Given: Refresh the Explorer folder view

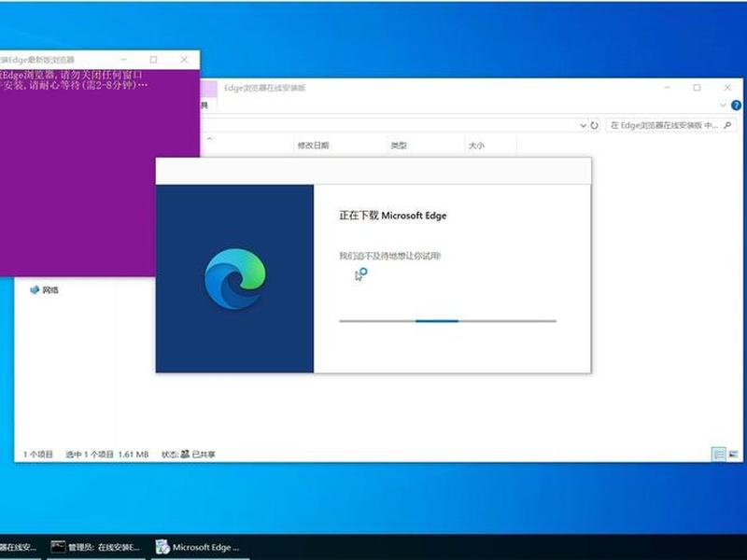Looking at the screenshot, I should [594, 125].
